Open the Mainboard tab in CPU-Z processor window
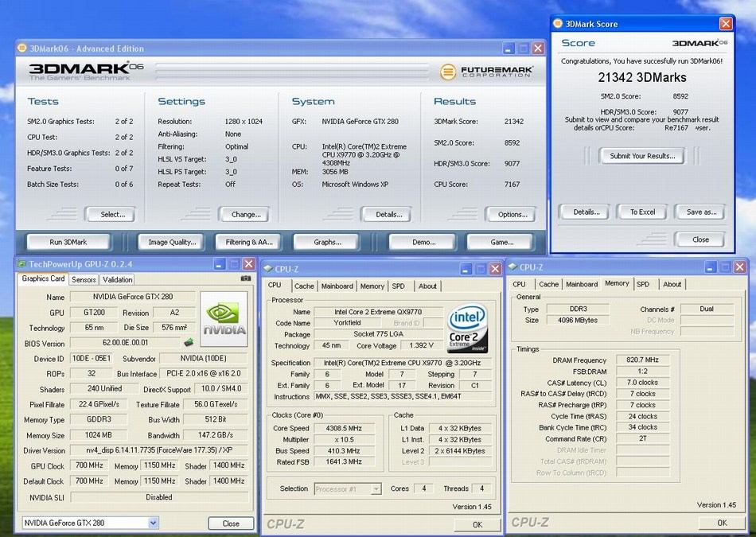The image size is (756, 537). 337,286
